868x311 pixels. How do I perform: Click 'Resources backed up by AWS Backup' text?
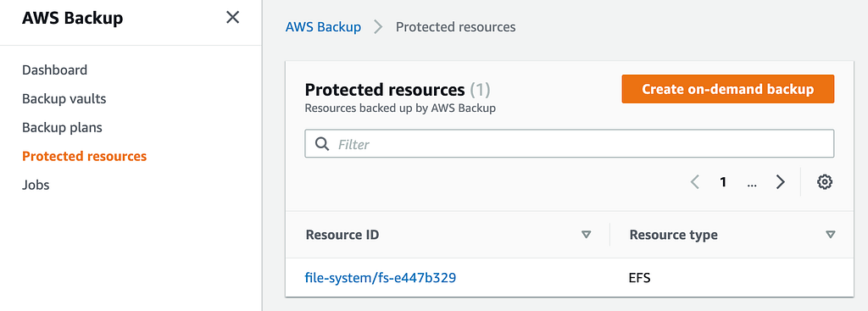400,108
